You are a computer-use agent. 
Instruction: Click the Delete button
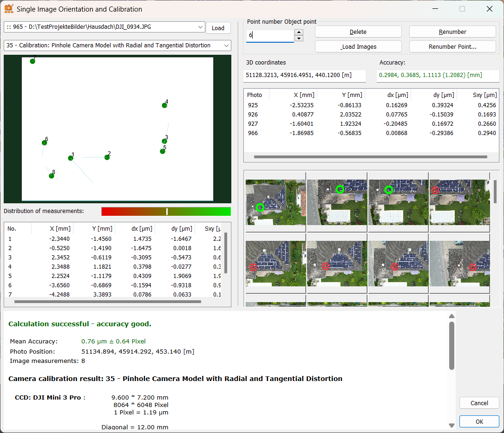pos(358,32)
